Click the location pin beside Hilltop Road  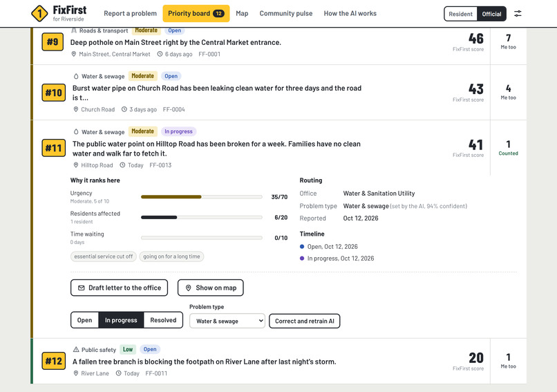[x=75, y=165]
